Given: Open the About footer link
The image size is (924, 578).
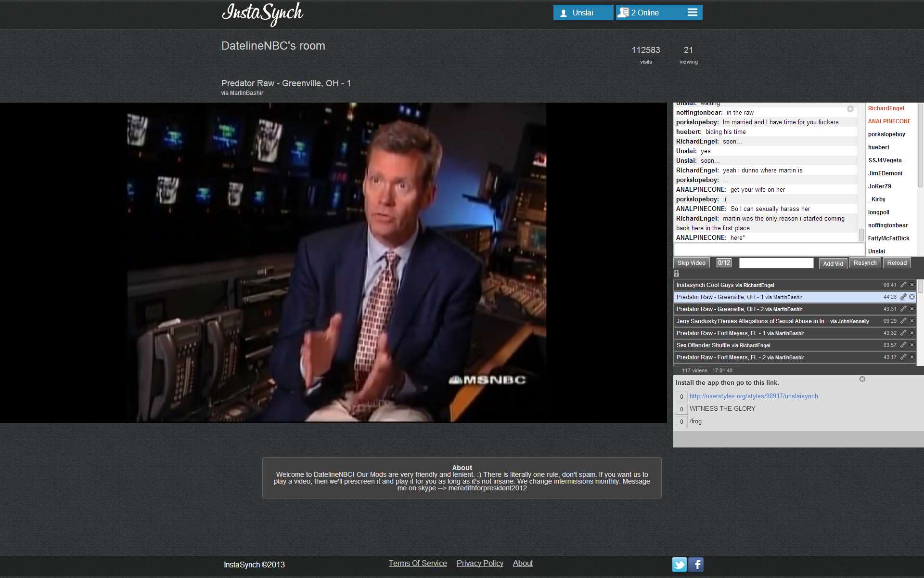Looking at the screenshot, I should (523, 563).
